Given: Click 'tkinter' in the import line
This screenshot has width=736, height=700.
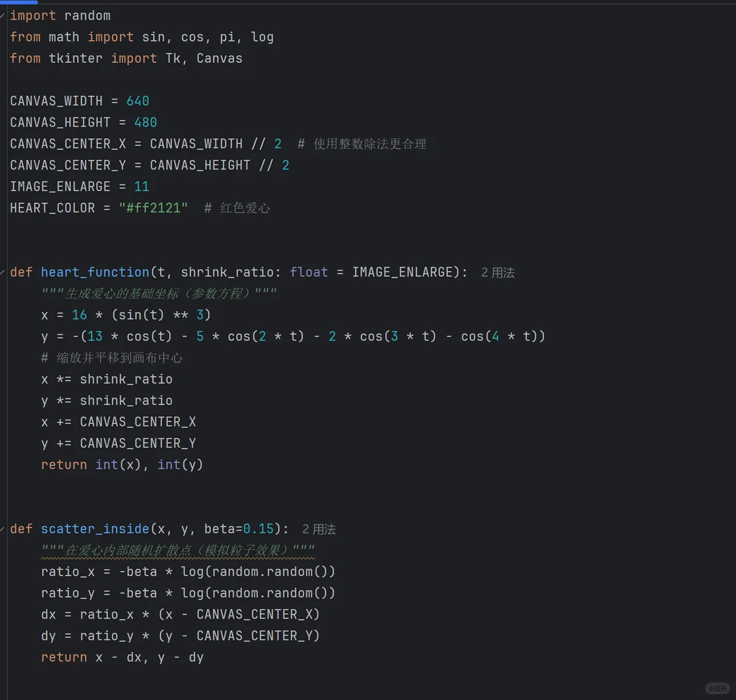Looking at the screenshot, I should [76, 58].
